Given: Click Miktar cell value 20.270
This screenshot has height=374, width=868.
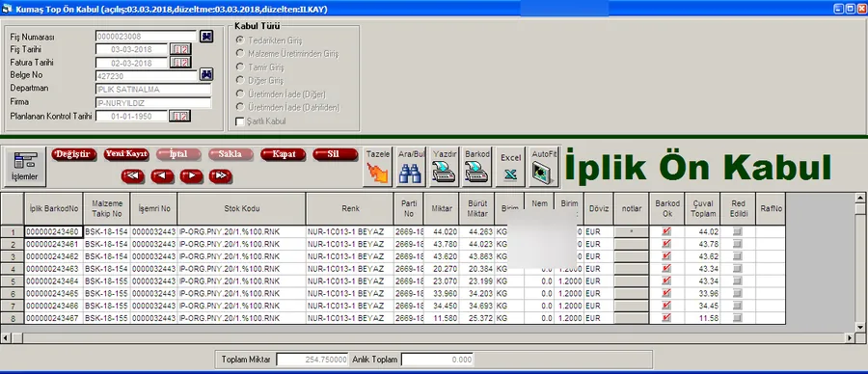Looking at the screenshot, I should coord(442,269).
